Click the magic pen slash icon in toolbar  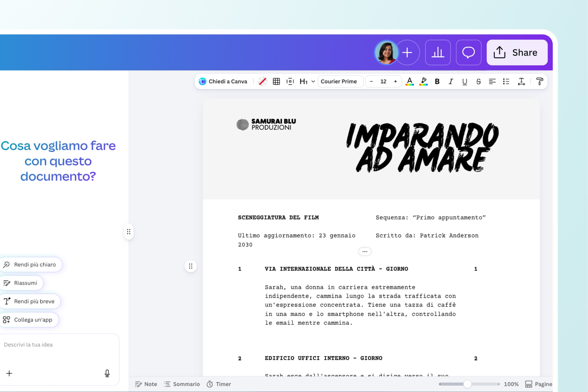(262, 82)
